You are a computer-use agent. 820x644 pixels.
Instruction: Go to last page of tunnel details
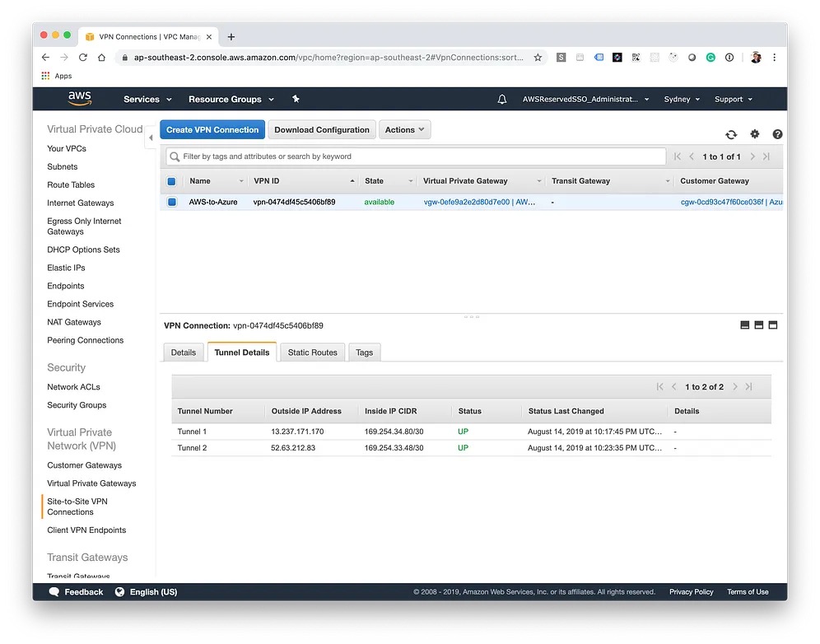(x=748, y=386)
